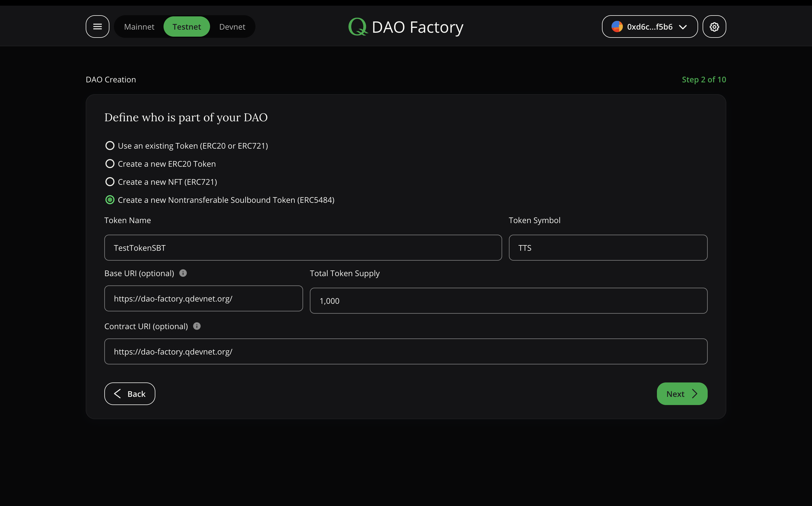Open the hamburger navigation menu

tap(97, 27)
